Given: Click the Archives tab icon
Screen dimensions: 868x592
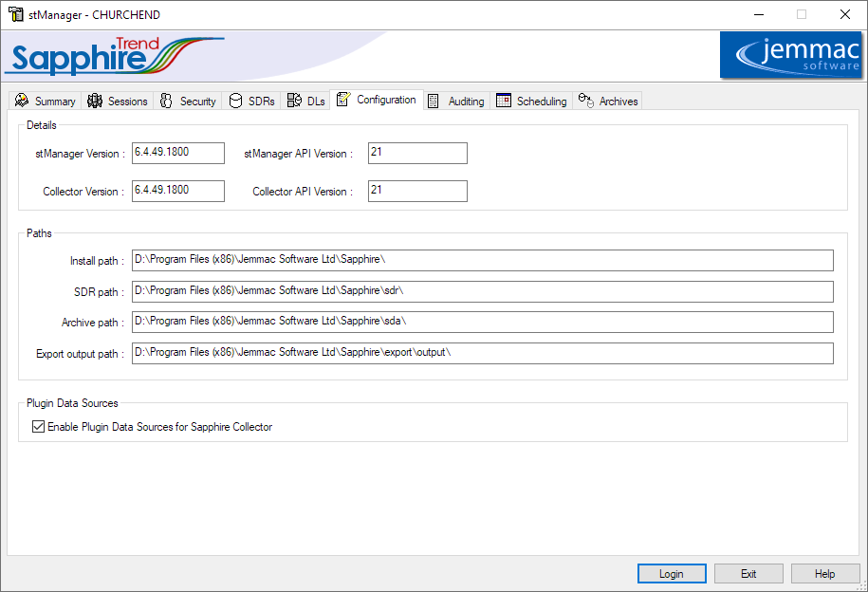Looking at the screenshot, I should click(x=586, y=101).
